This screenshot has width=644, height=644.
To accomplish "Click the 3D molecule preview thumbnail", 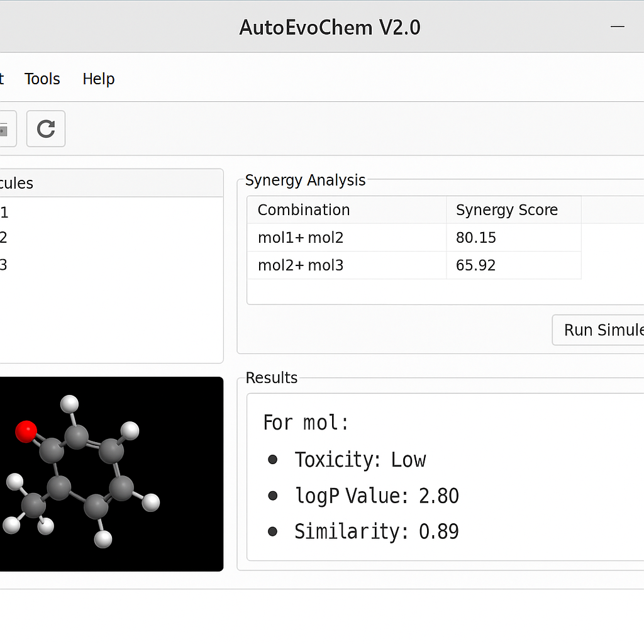I will click(111, 474).
